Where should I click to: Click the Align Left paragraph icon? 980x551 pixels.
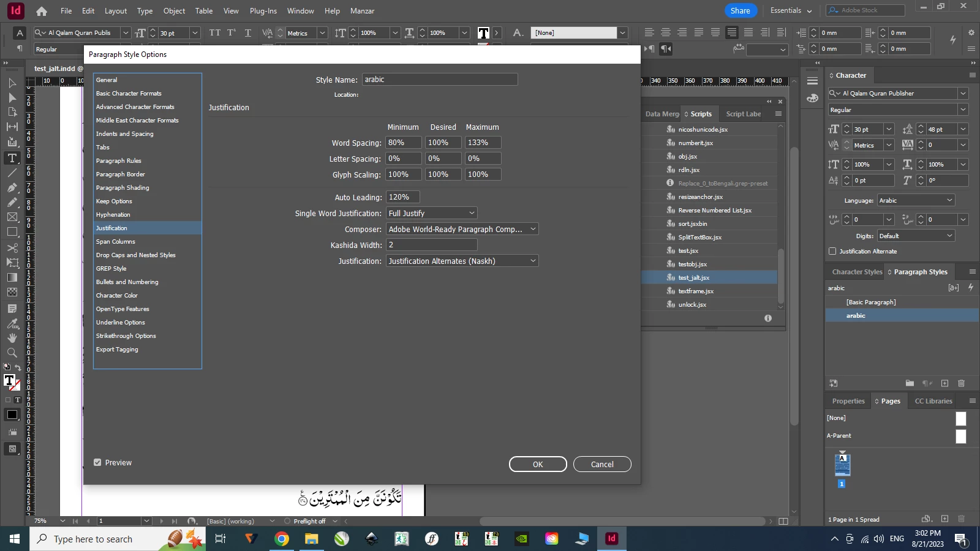click(649, 32)
